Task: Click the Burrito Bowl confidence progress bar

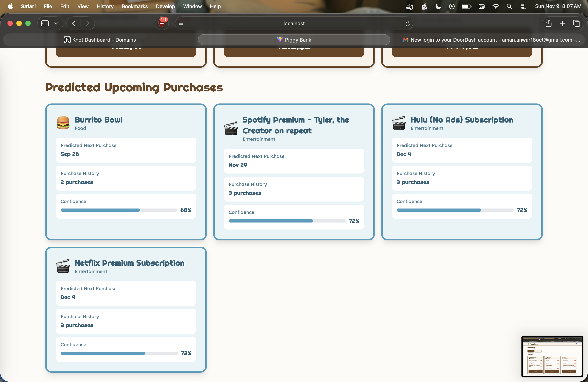Action: (x=119, y=210)
